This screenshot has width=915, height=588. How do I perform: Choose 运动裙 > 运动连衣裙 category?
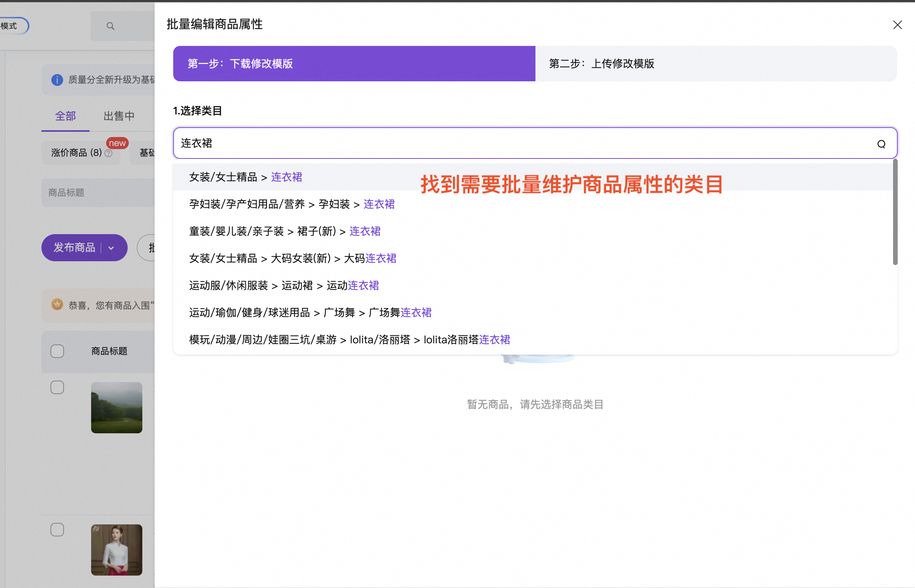tap(533, 285)
